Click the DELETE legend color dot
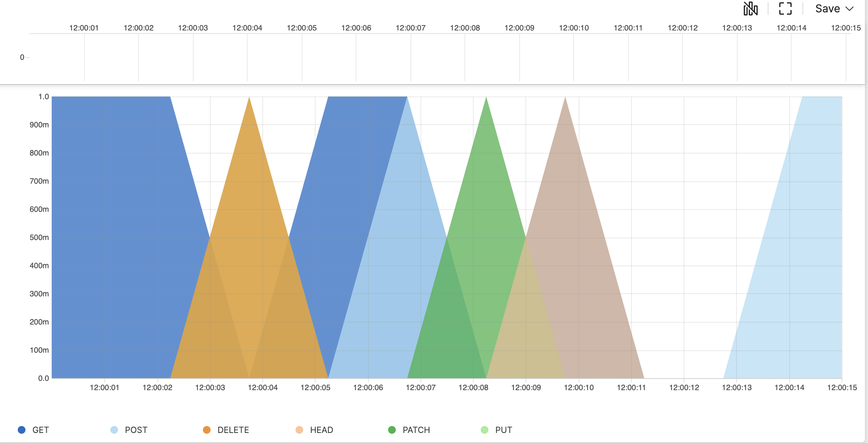868x443 pixels. (207, 429)
